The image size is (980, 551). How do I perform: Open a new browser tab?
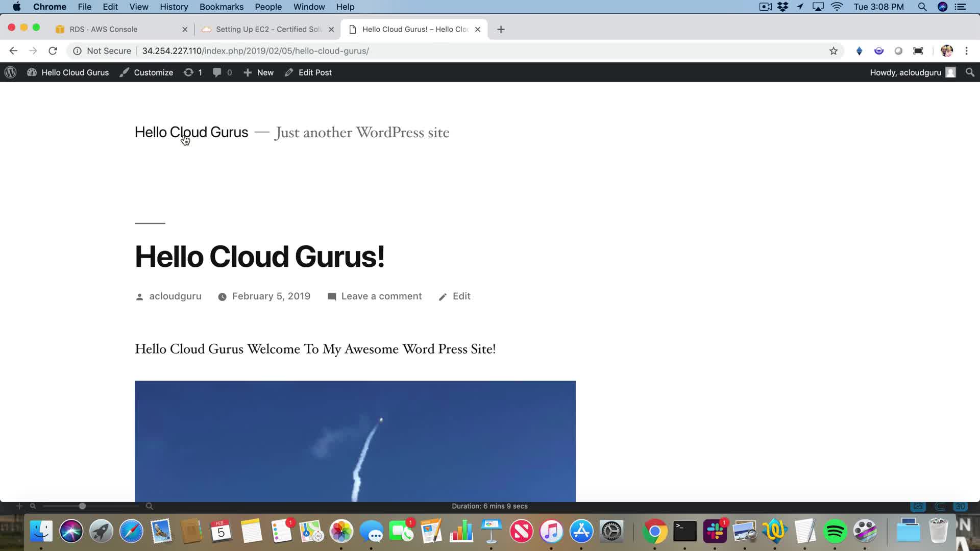(501, 29)
